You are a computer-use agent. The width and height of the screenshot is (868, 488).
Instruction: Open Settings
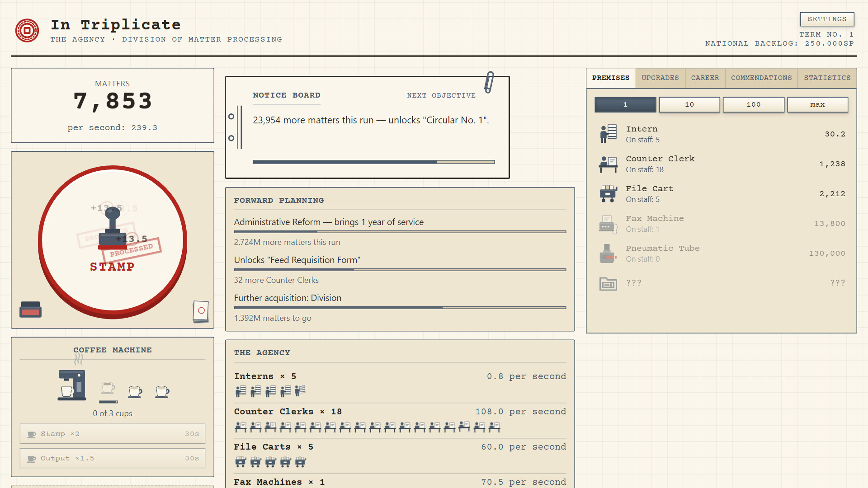[x=827, y=19]
